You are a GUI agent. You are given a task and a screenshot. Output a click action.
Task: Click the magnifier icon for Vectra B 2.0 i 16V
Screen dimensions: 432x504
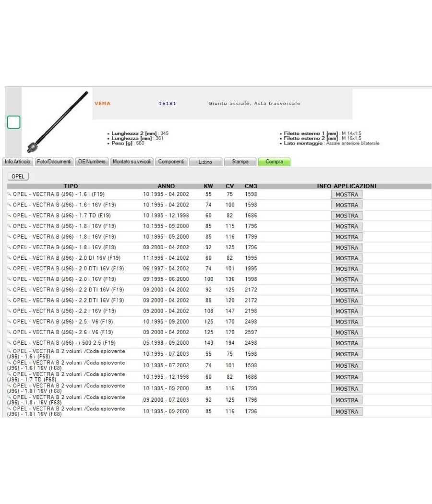(9, 279)
